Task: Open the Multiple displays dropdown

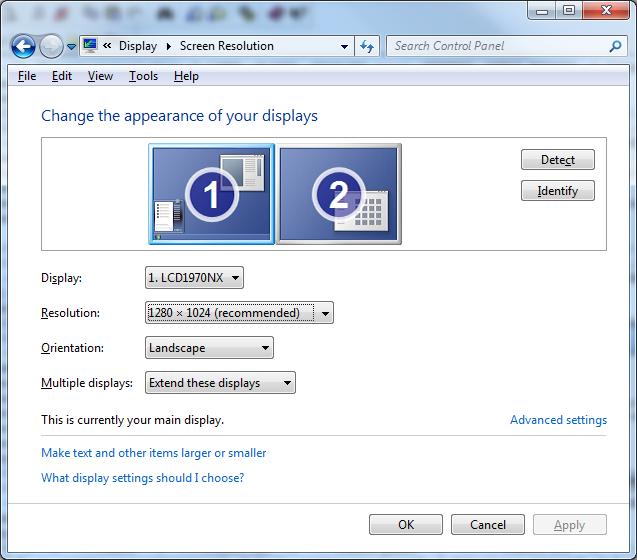Action: click(220, 382)
